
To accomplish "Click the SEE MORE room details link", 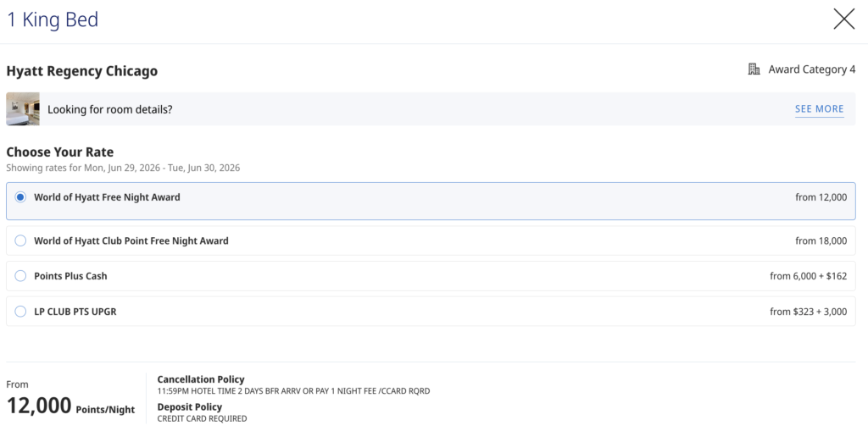I will pos(820,109).
